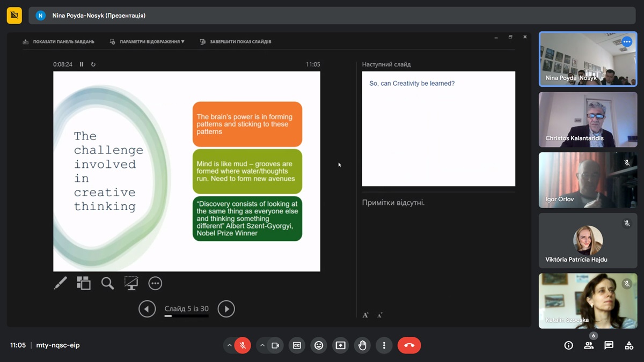Click Показати панель завдань menu item

[58, 41]
